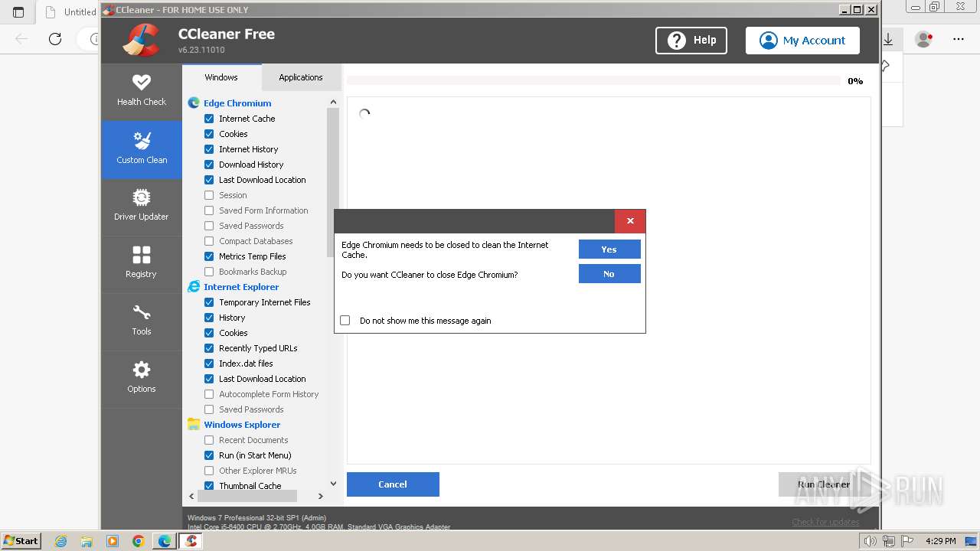Enable Autocomplete Form History checkbox
The image size is (980, 551).
(x=209, y=394)
